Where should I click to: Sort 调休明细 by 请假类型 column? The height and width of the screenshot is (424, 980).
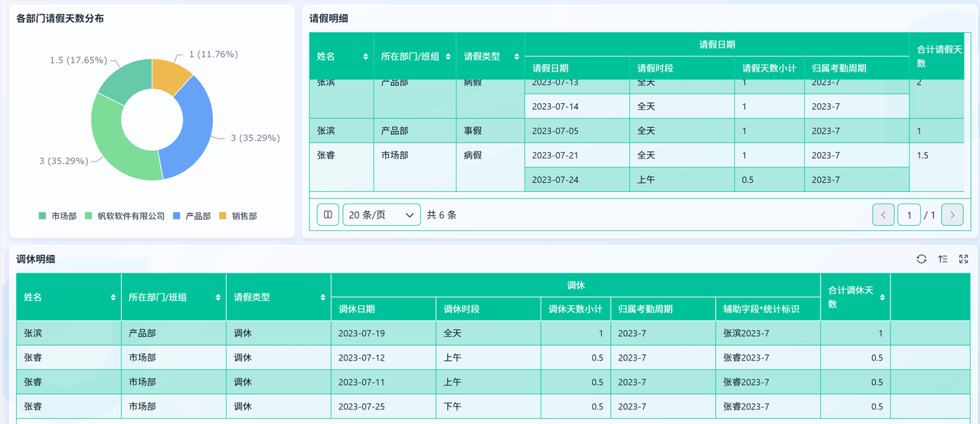[x=323, y=297]
